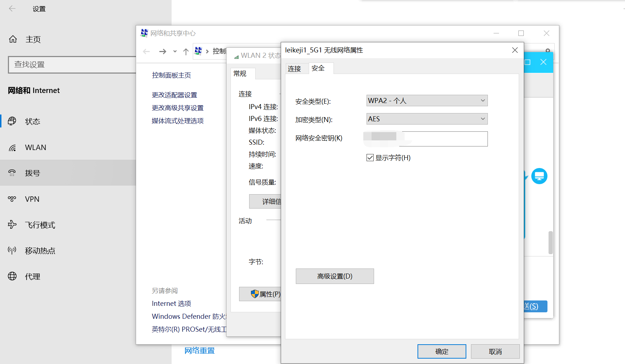Viewport: 625px width, 364px height.
Task: Select 拨号 dial-up settings
Action: click(33, 173)
